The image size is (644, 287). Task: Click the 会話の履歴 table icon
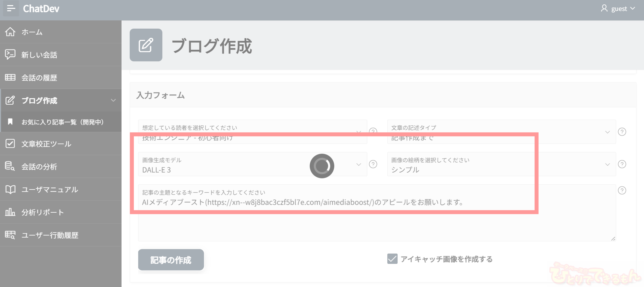click(x=10, y=78)
